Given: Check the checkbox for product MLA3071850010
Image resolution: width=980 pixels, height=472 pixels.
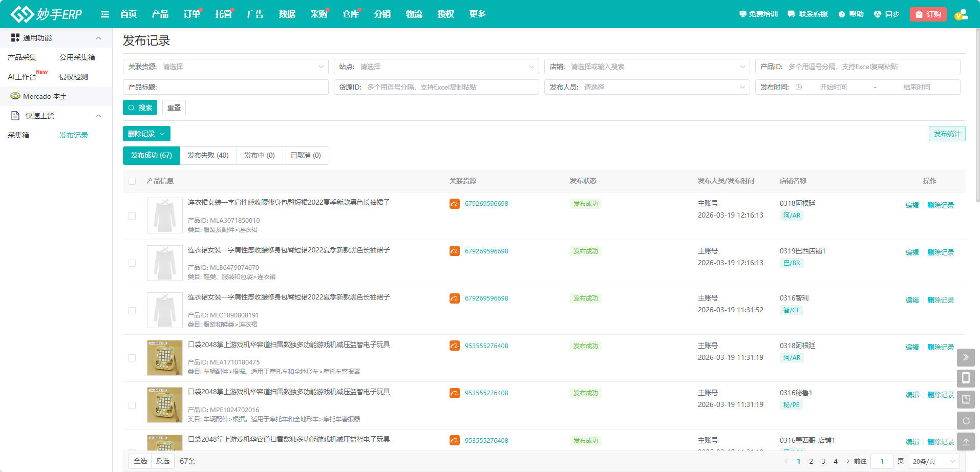Looking at the screenshot, I should click(x=132, y=216).
